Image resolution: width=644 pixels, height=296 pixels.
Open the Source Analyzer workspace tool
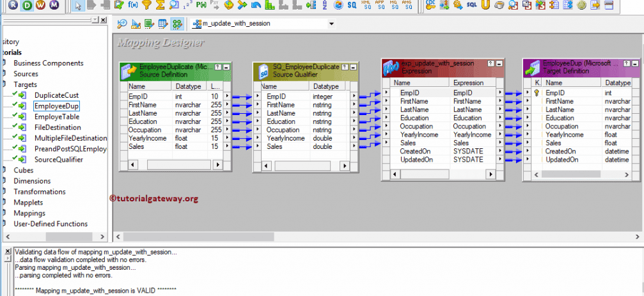pos(122,24)
